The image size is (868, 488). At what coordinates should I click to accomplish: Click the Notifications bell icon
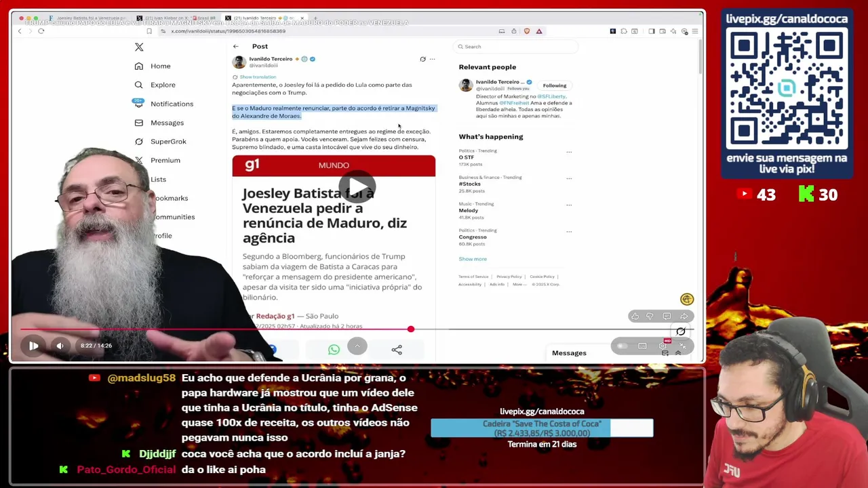139,104
